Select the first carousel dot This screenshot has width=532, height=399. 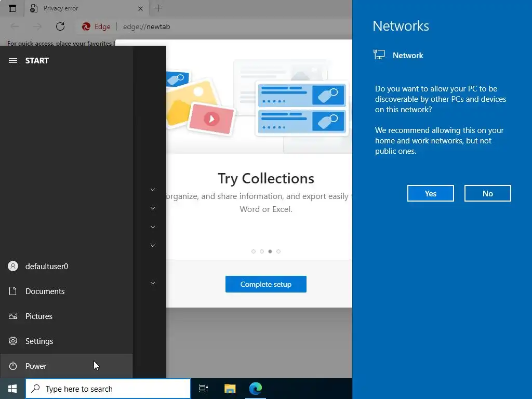254,251
